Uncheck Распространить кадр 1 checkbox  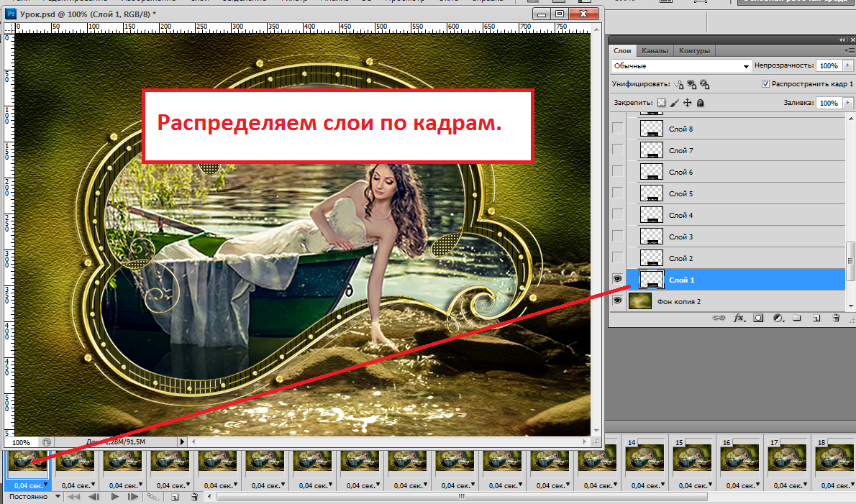[765, 84]
